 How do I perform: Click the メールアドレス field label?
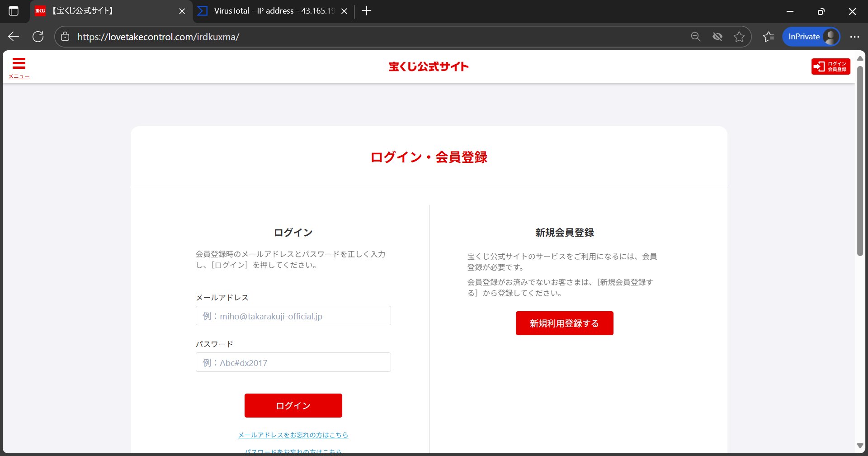click(222, 297)
